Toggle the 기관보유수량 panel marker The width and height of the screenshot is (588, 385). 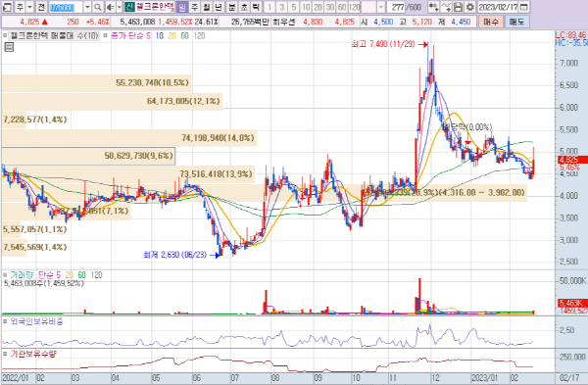pyautogui.click(x=5, y=354)
